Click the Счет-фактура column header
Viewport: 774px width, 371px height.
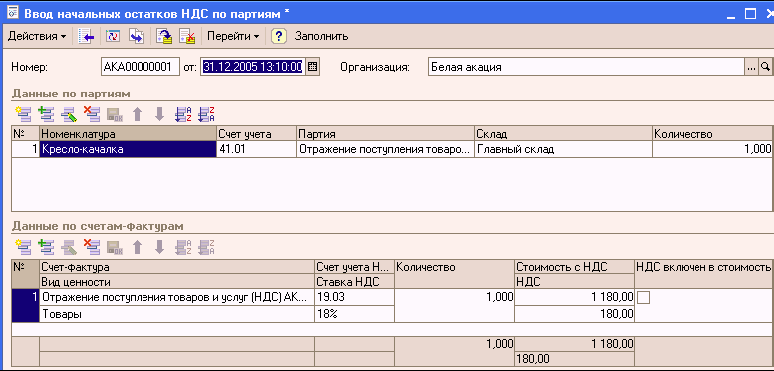click(x=177, y=267)
